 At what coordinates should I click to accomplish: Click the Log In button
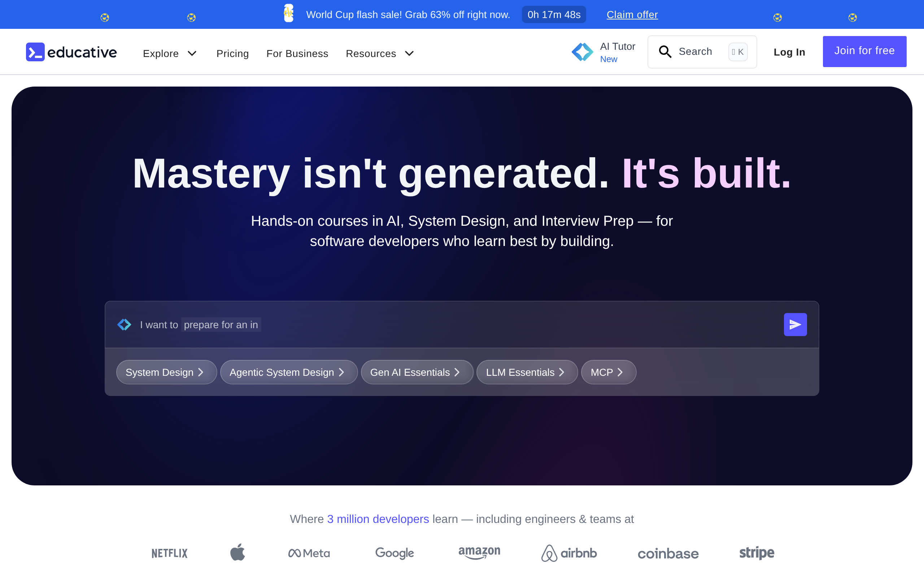coord(789,52)
